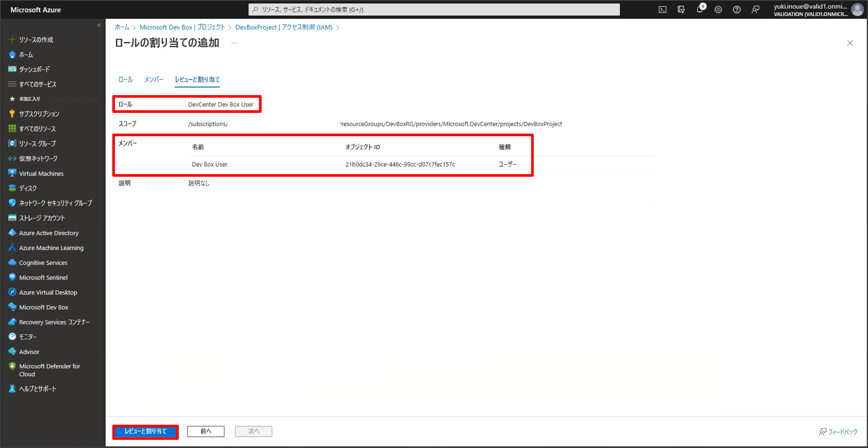This screenshot has width=868, height=448.
Task: Collapse the left sidebar menu
Action: [99, 25]
